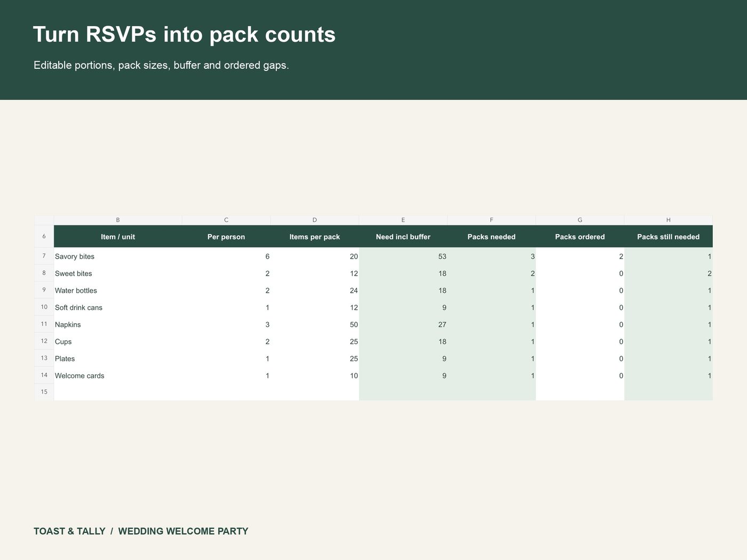Select row 6 header number

point(44,236)
